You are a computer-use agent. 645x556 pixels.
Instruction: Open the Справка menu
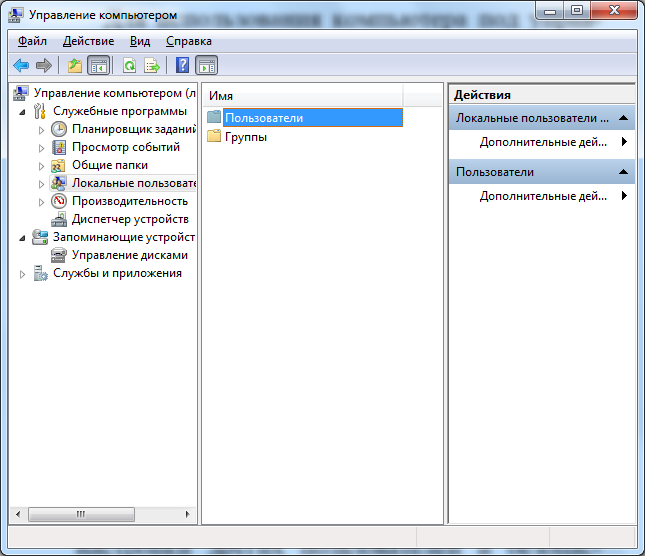pos(189,41)
